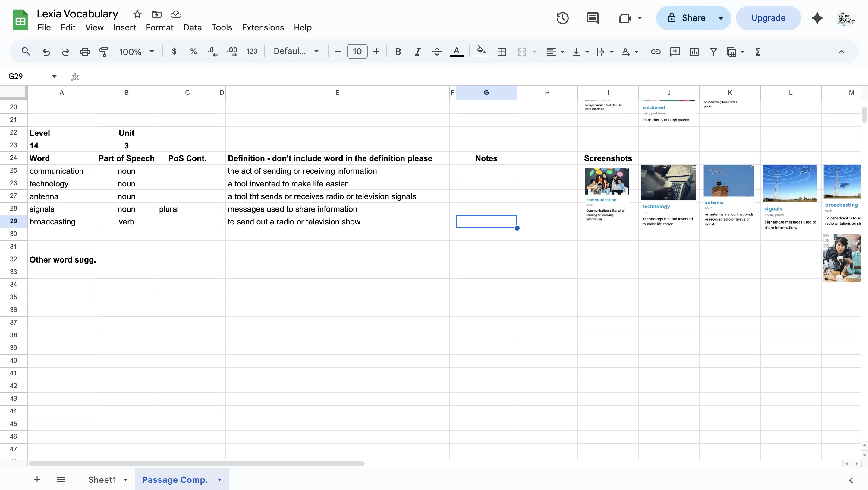Screen dimensions: 868x490
Task: Open the text color picker
Action: click(457, 51)
